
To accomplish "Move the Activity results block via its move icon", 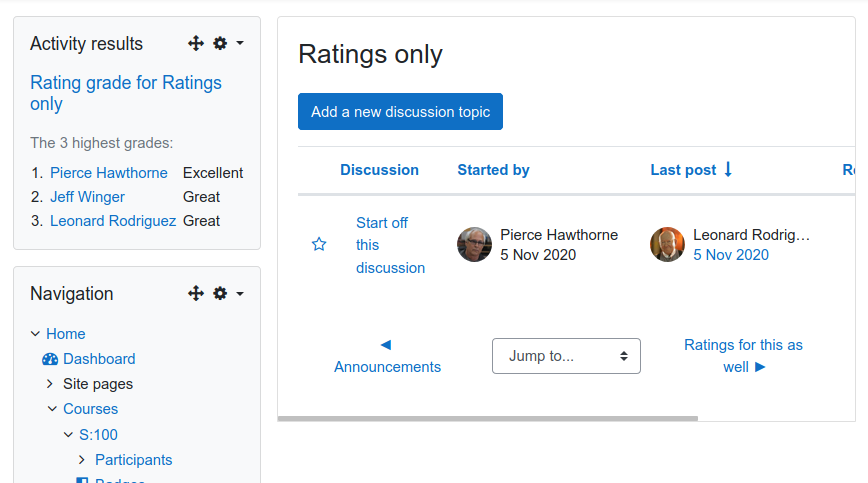I will pyautogui.click(x=195, y=43).
